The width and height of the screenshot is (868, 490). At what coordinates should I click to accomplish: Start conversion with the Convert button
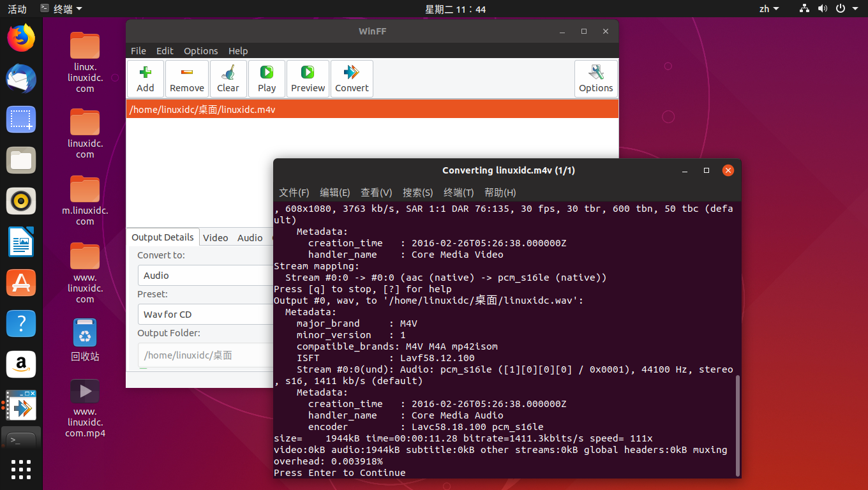tap(352, 78)
